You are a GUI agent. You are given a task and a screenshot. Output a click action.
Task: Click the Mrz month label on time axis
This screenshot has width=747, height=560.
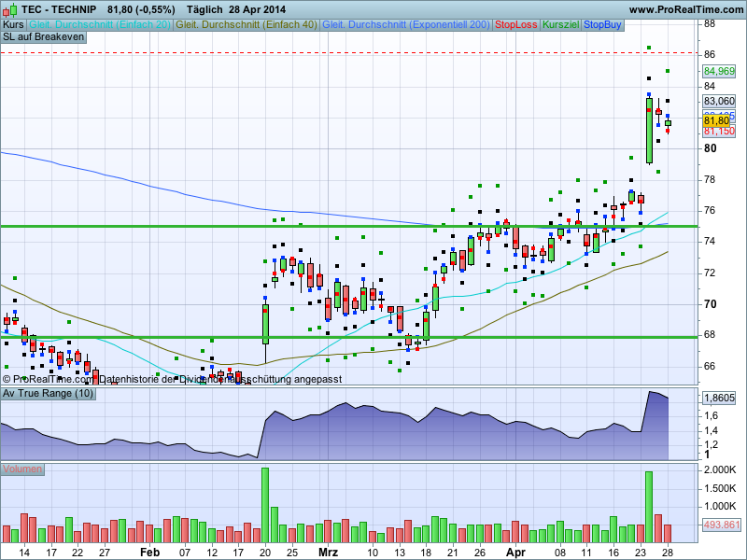point(328,553)
